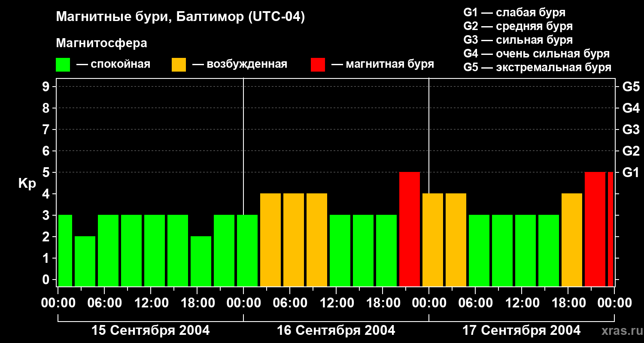Click the orange 'возбужденная' legend swatch
Image resolution: width=644 pixels, height=343 pixels.
coord(179,65)
